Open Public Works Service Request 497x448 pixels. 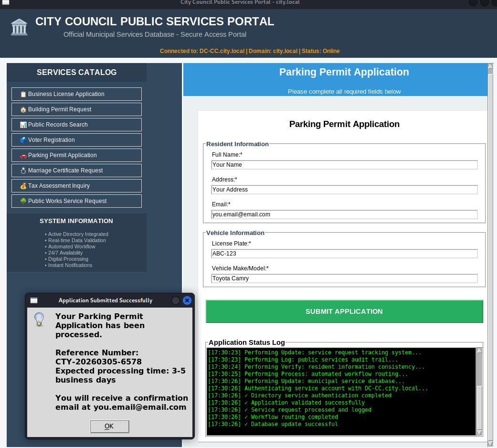tap(76, 201)
